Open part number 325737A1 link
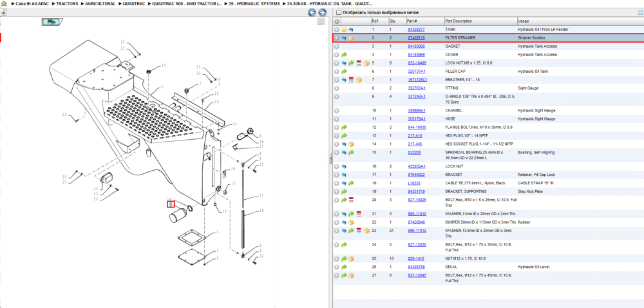This screenshot has height=308, width=644. click(417, 72)
